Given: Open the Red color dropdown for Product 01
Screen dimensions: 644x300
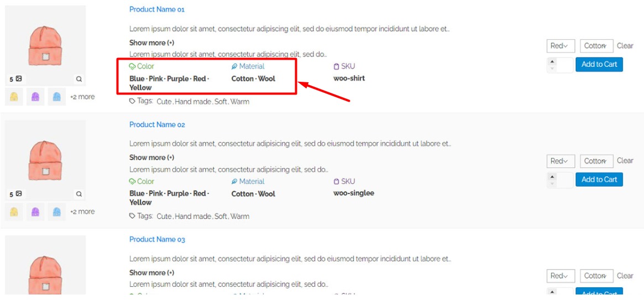Looking at the screenshot, I should [560, 46].
